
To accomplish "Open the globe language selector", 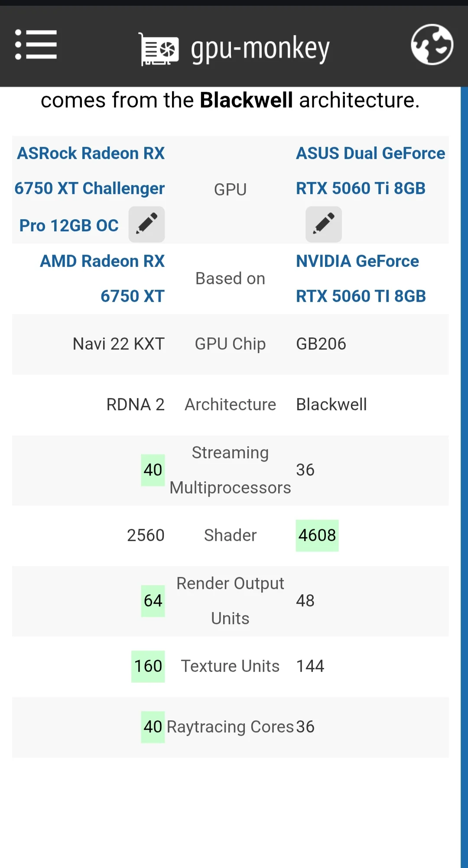I will (x=432, y=45).
